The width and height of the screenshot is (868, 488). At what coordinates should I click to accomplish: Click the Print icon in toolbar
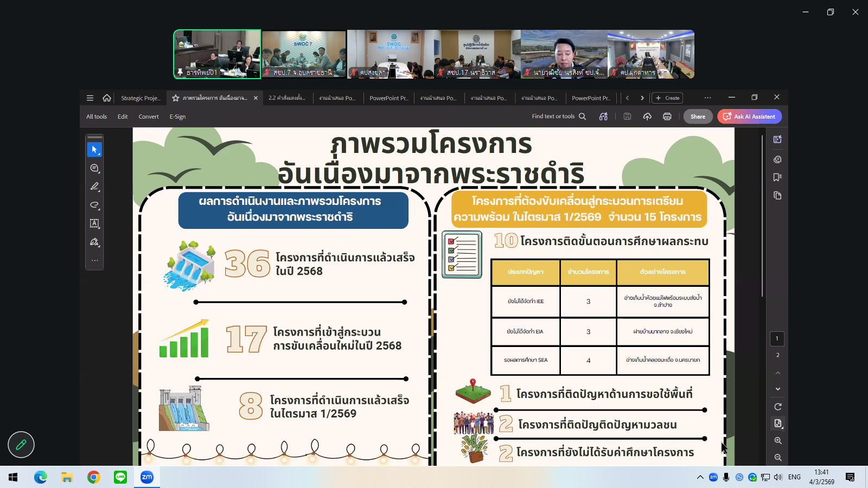pos(667,117)
